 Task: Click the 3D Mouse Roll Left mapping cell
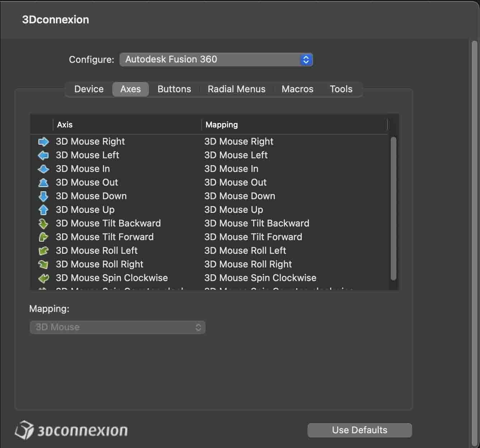click(x=245, y=251)
